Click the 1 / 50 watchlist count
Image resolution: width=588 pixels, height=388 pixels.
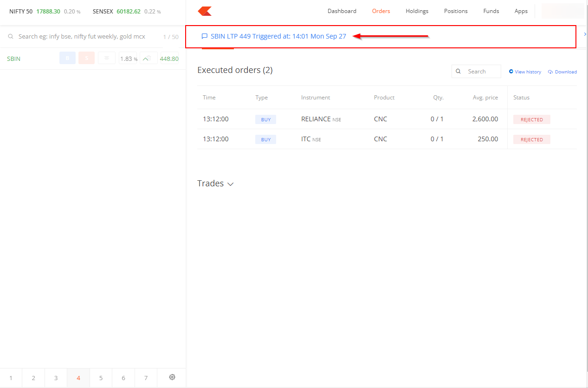[x=171, y=37]
